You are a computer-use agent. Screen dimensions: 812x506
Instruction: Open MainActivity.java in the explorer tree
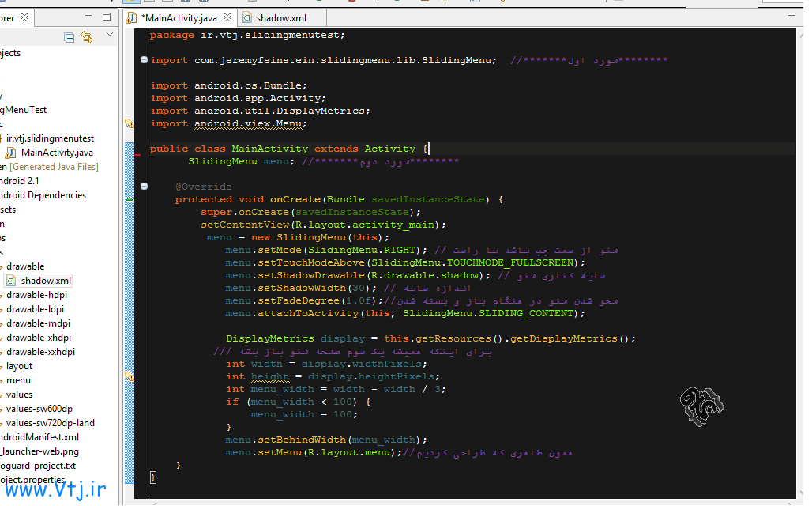[57, 153]
